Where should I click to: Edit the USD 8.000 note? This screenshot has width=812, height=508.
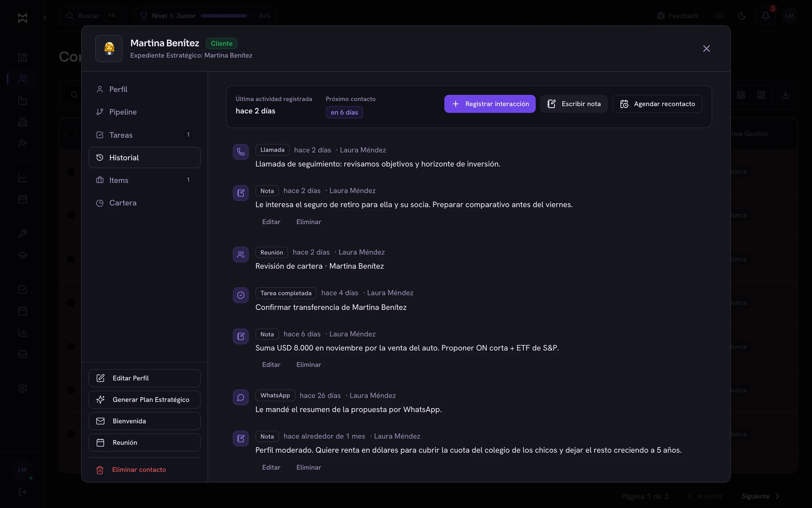271,365
